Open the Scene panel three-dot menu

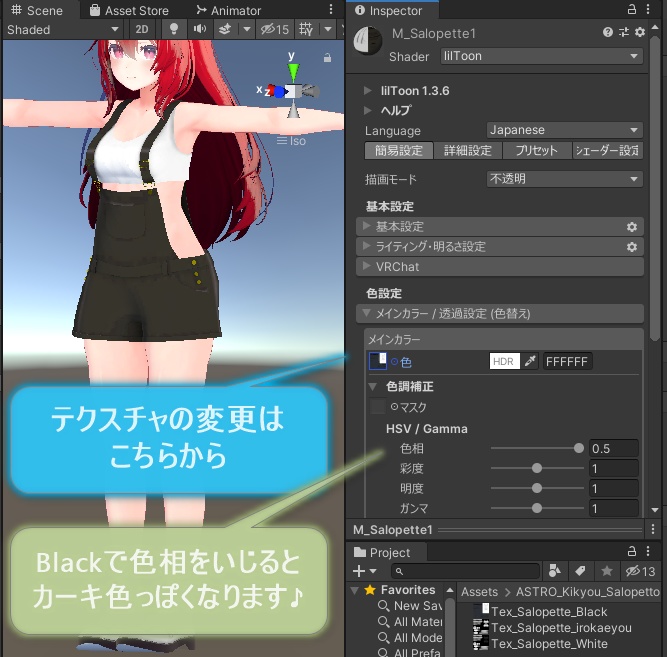(x=331, y=10)
